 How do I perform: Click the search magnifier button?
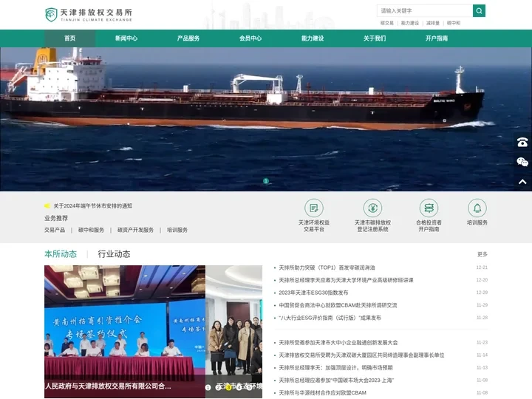(479, 11)
